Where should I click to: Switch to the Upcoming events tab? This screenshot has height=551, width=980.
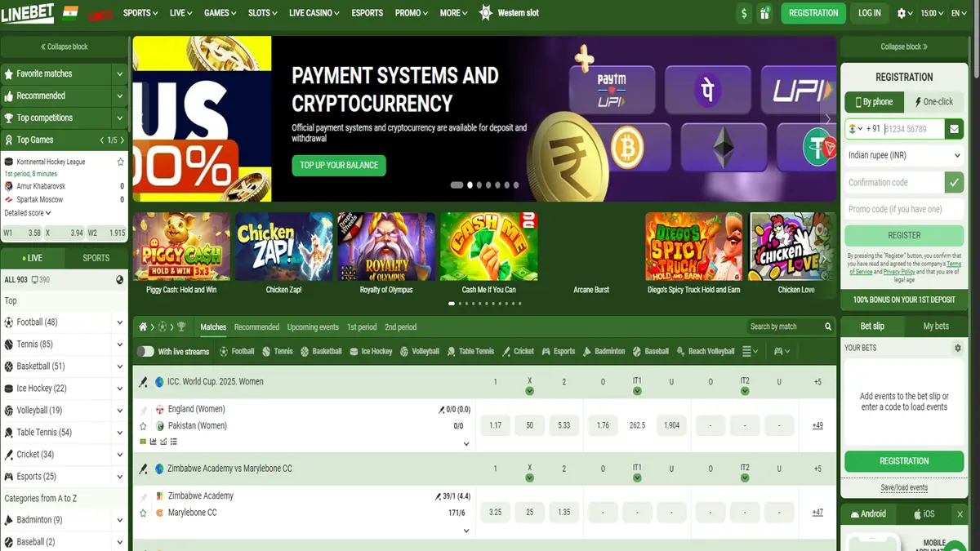click(313, 327)
